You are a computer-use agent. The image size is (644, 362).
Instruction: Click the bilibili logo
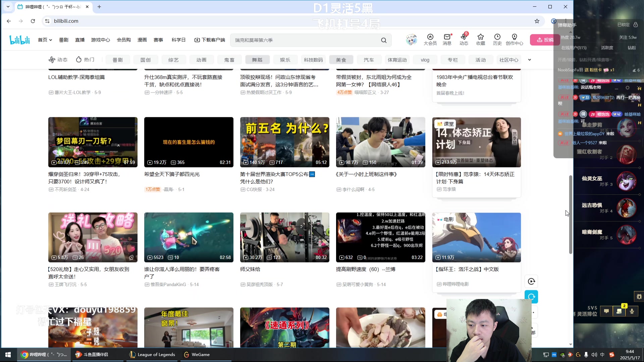coord(19,40)
